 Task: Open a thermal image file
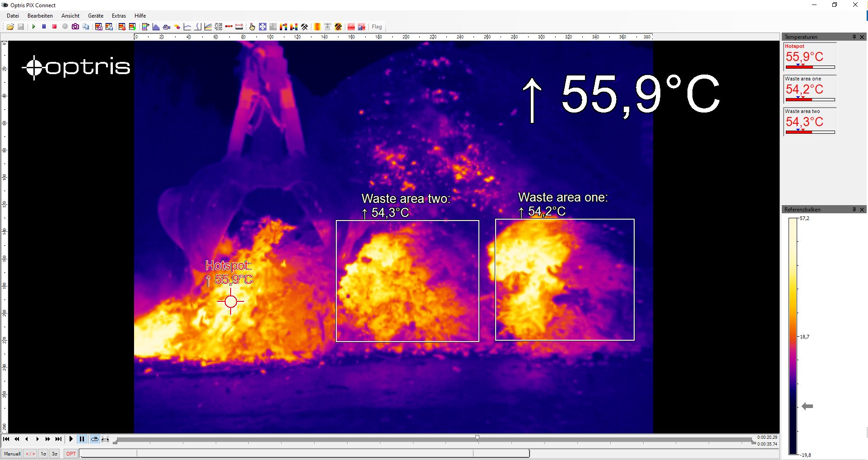coord(10,27)
